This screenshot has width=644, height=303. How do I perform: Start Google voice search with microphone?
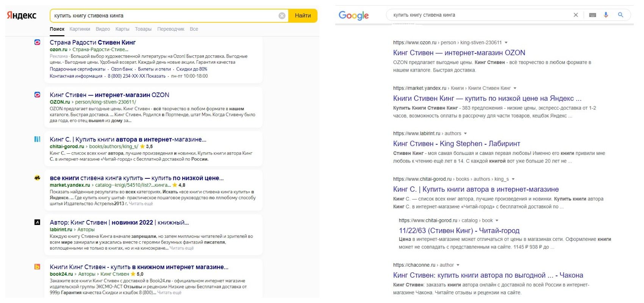click(606, 15)
